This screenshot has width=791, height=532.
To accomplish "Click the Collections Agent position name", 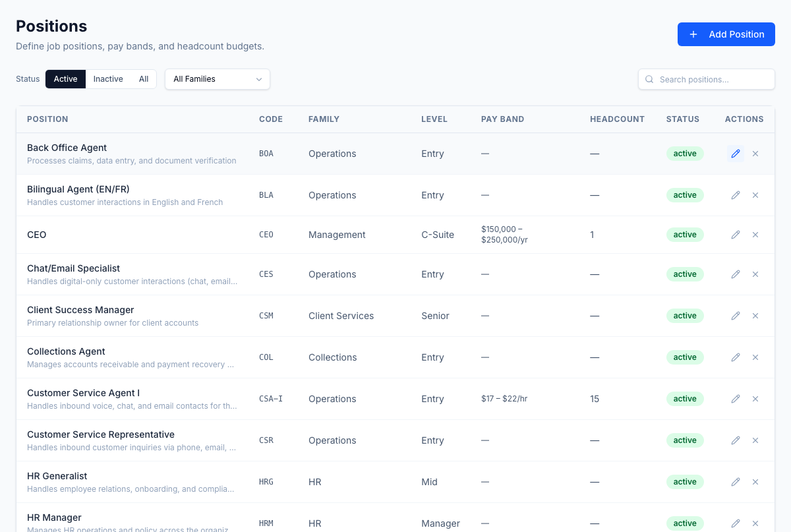I will coord(66,351).
